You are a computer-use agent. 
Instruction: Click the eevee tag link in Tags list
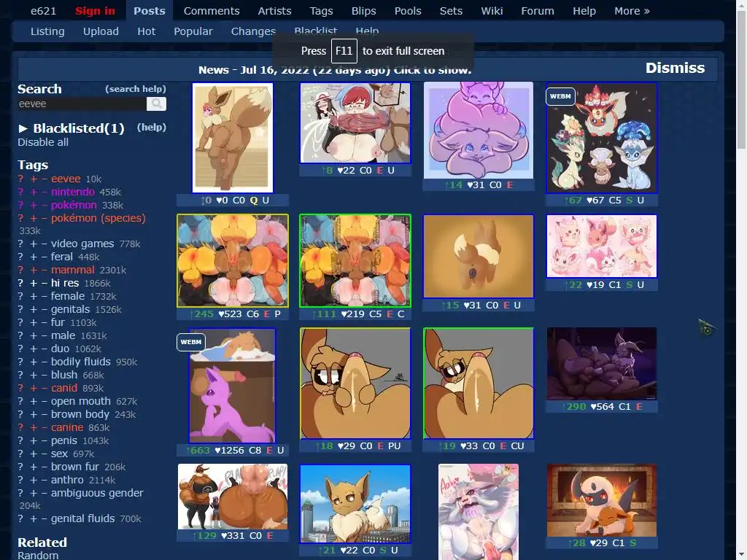point(66,179)
